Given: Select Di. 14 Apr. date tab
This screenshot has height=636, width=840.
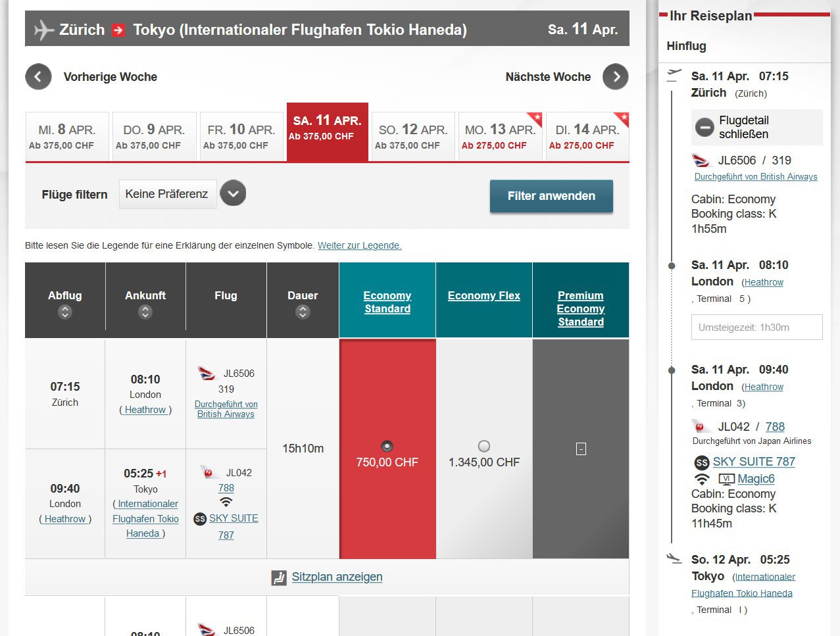Looking at the screenshot, I should pyautogui.click(x=587, y=137).
